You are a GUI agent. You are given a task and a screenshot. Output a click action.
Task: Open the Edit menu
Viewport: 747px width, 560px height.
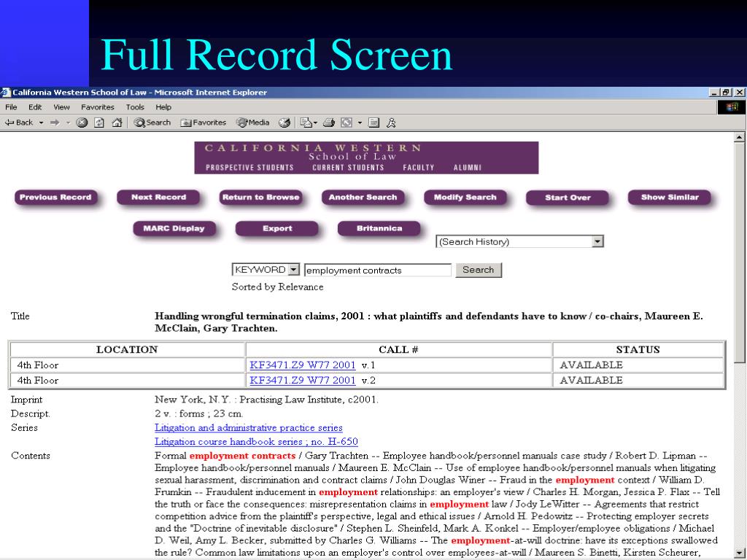(35, 107)
